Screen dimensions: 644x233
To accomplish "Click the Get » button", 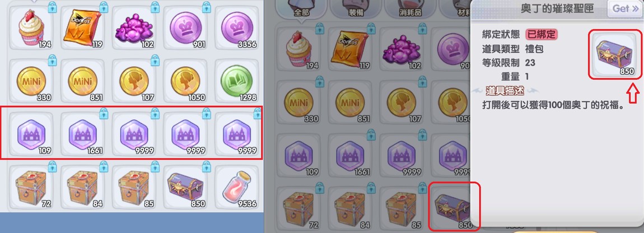I will point(625,8).
